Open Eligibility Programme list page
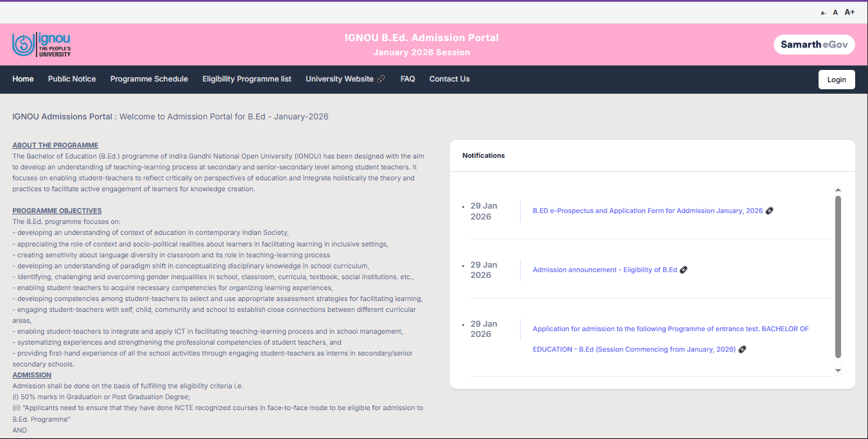 tap(247, 79)
